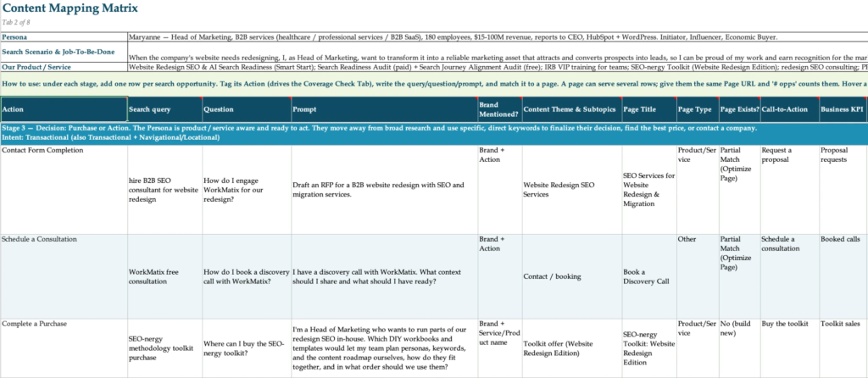This screenshot has width=868, height=378.
Task: Click 'SEO-nergy Toolkit: Website Redesign Edition' title
Action: pyautogui.click(x=648, y=348)
